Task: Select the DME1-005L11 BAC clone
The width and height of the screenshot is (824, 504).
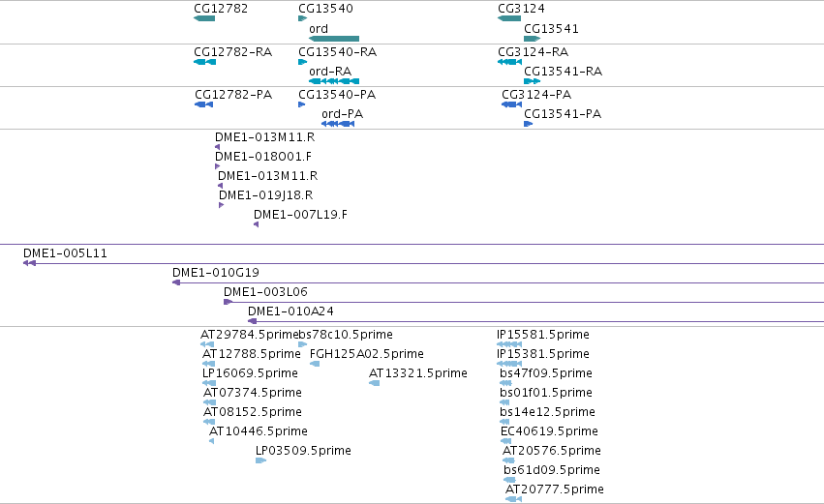Action: (423, 263)
